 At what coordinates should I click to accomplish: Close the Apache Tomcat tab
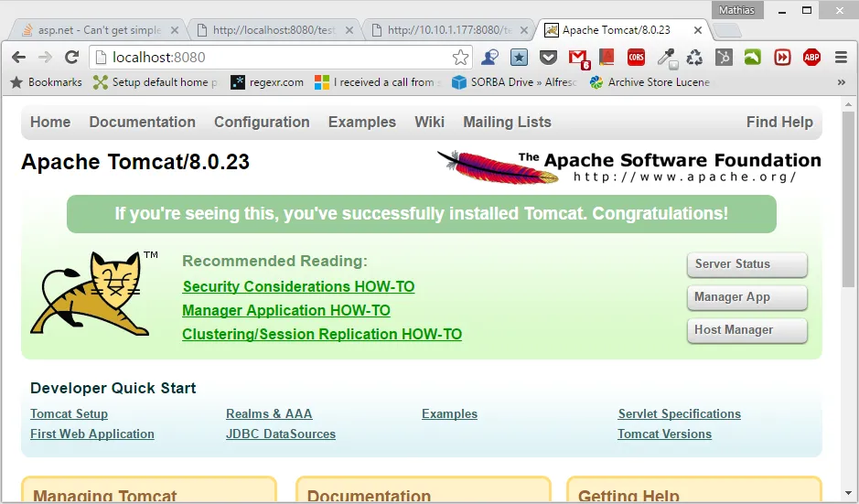698,30
